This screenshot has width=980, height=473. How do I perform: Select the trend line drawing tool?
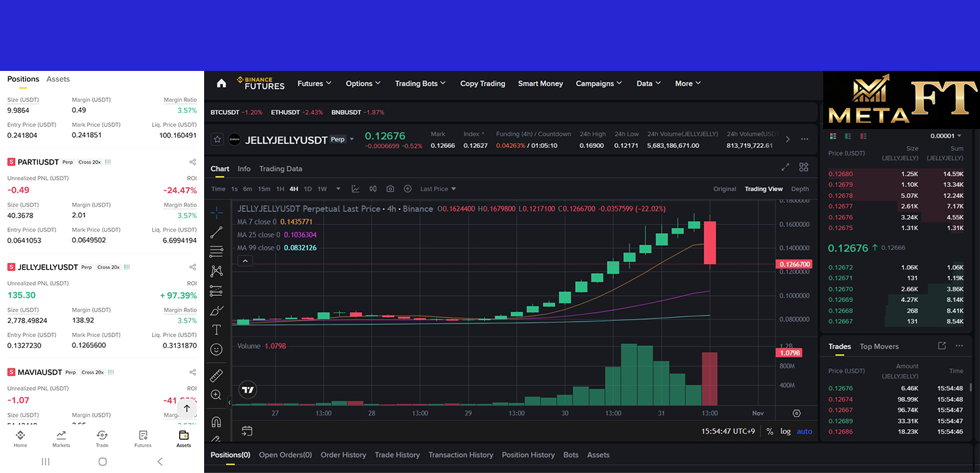(216, 232)
